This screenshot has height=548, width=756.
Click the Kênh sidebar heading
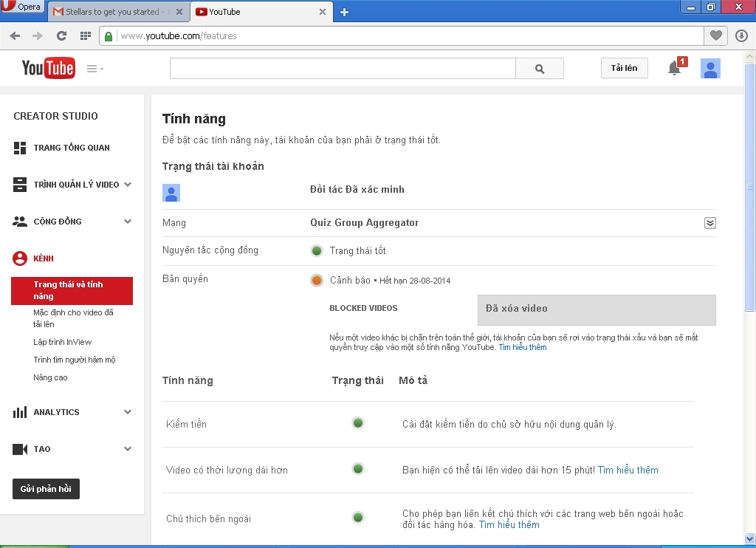point(44,258)
